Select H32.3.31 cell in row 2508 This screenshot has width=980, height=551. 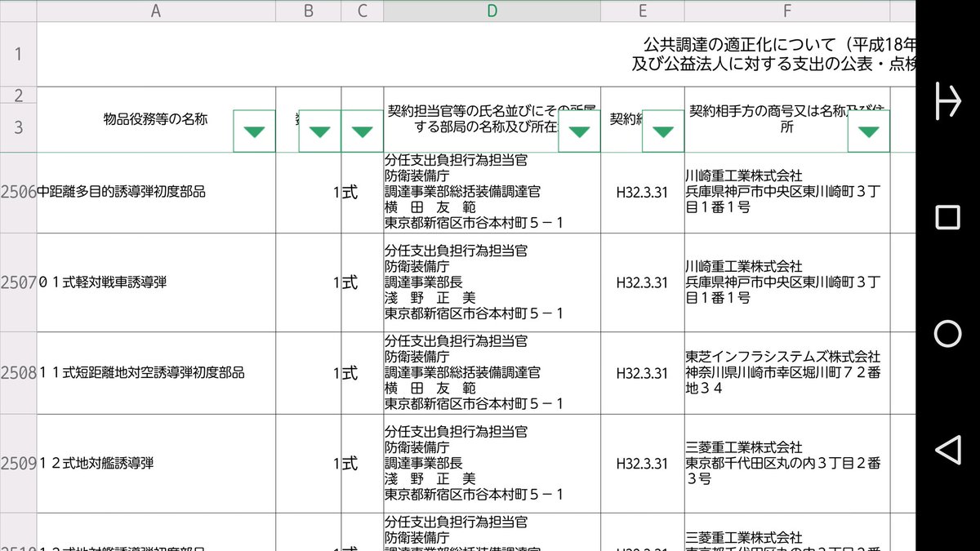pos(643,373)
